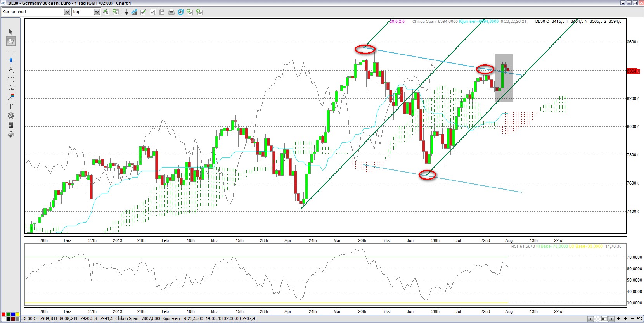
Task: Activate the hand pan tool
Action: coord(10,41)
